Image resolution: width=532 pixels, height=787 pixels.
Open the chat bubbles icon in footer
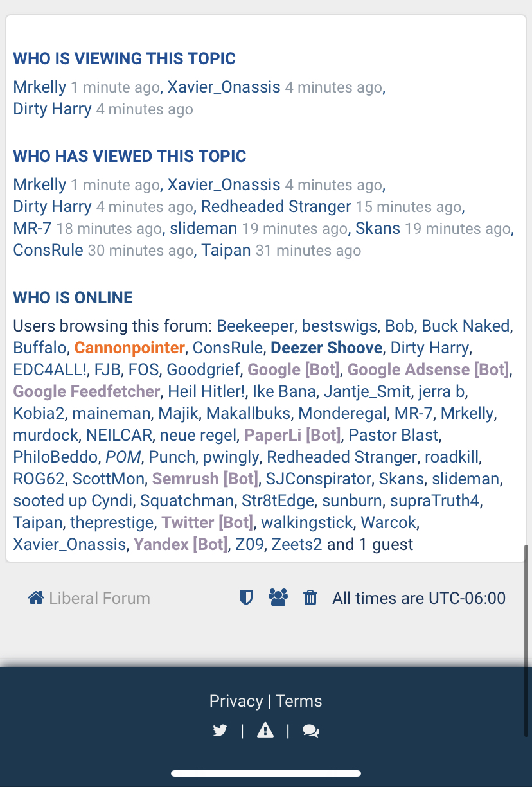pyautogui.click(x=311, y=731)
